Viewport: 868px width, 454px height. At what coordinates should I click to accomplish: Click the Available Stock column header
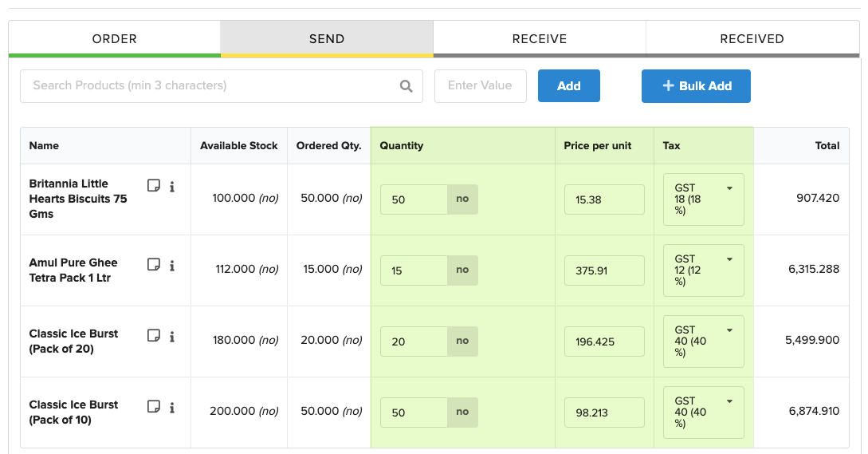238,146
